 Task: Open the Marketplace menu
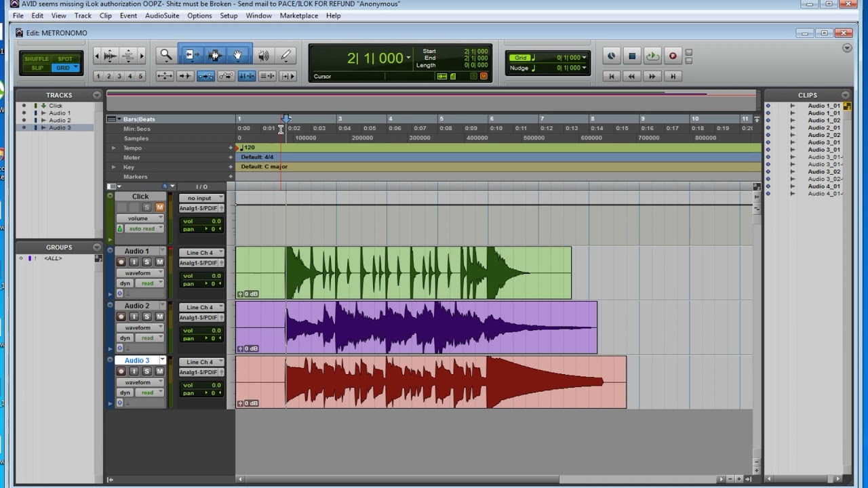click(299, 16)
